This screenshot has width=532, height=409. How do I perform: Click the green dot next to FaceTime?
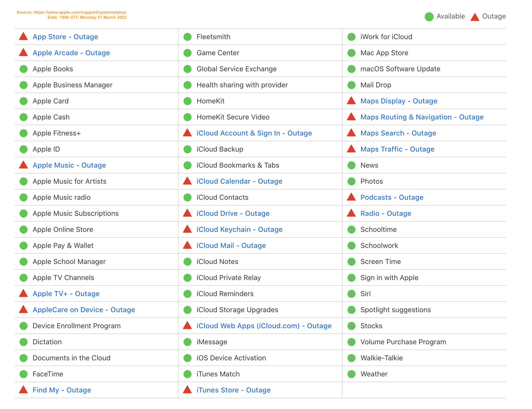pyautogui.click(x=23, y=374)
